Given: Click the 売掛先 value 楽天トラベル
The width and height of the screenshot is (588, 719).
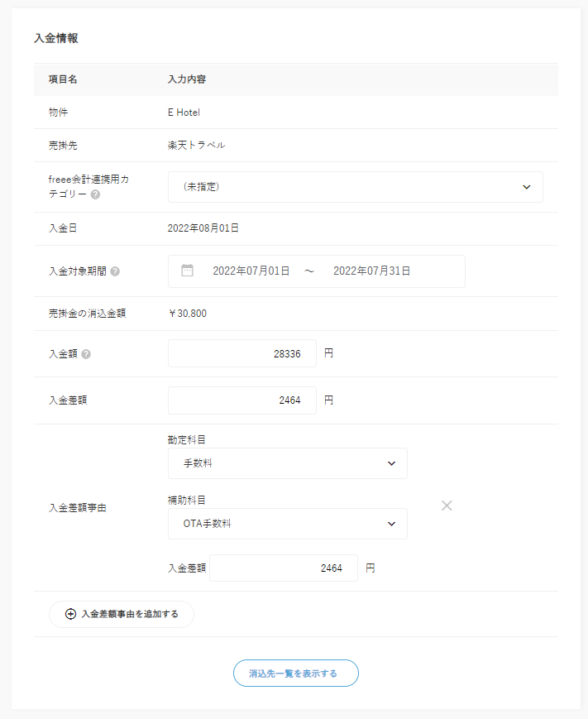Looking at the screenshot, I should tap(196, 146).
